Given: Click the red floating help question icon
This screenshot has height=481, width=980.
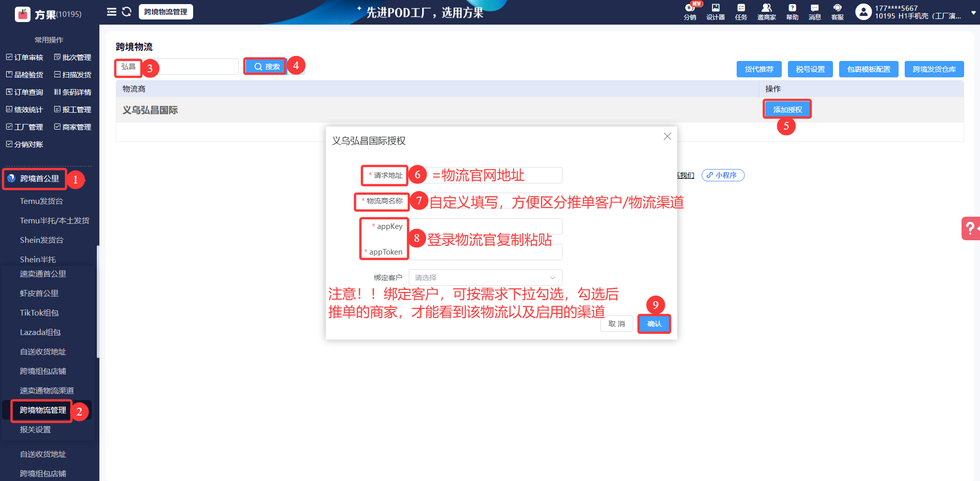Looking at the screenshot, I should click(x=970, y=228).
